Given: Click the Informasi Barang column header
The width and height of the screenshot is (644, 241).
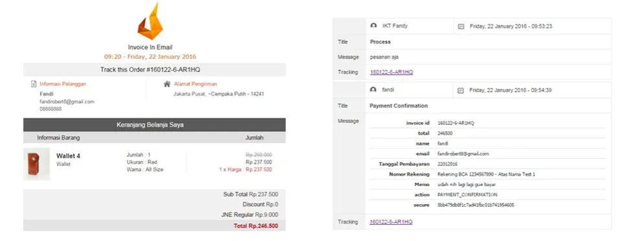Looking at the screenshot, I should [x=58, y=138].
